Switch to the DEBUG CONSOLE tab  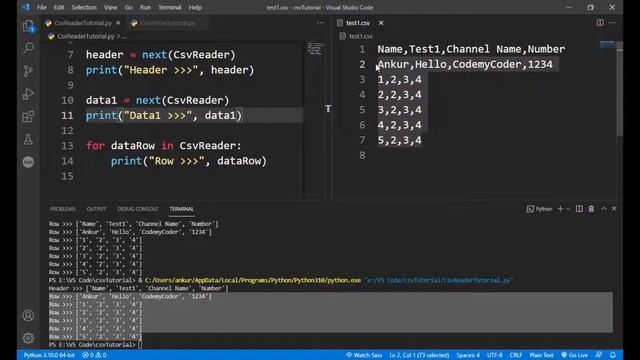click(x=138, y=209)
